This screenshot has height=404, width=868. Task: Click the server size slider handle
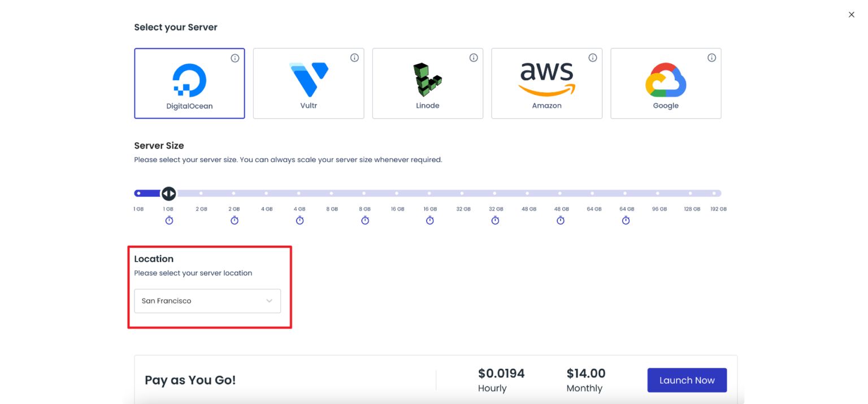click(168, 194)
